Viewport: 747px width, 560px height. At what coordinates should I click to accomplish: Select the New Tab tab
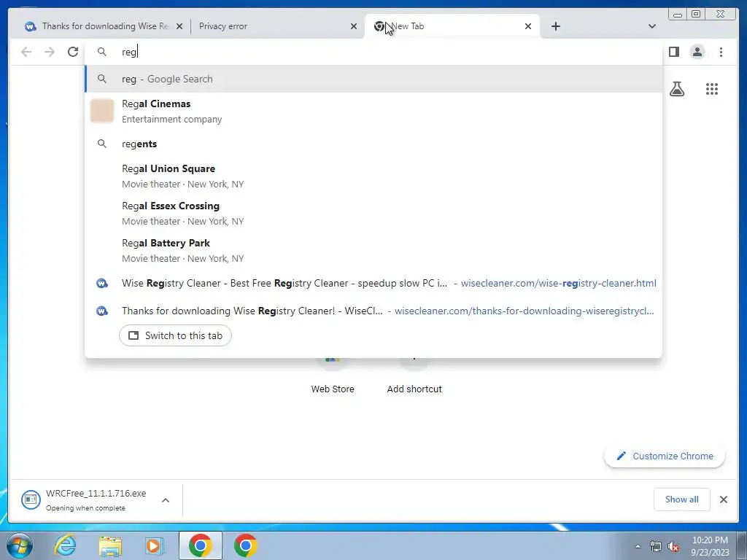click(452, 26)
